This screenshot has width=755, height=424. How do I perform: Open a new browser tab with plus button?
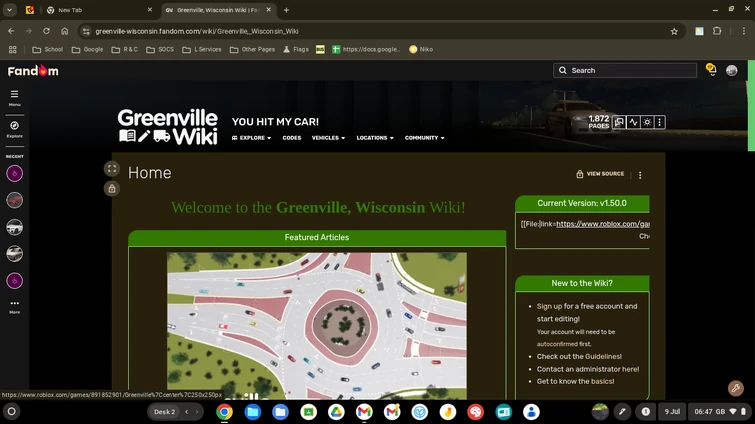pyautogui.click(x=286, y=10)
